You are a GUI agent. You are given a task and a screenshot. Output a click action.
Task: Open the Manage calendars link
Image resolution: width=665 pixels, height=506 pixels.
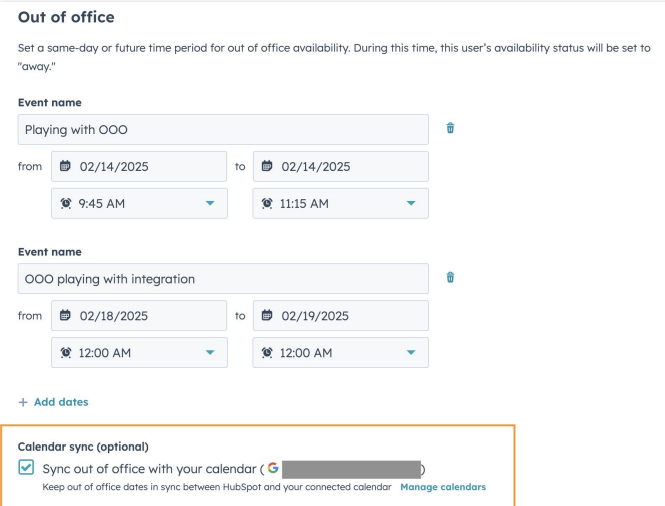[443, 487]
